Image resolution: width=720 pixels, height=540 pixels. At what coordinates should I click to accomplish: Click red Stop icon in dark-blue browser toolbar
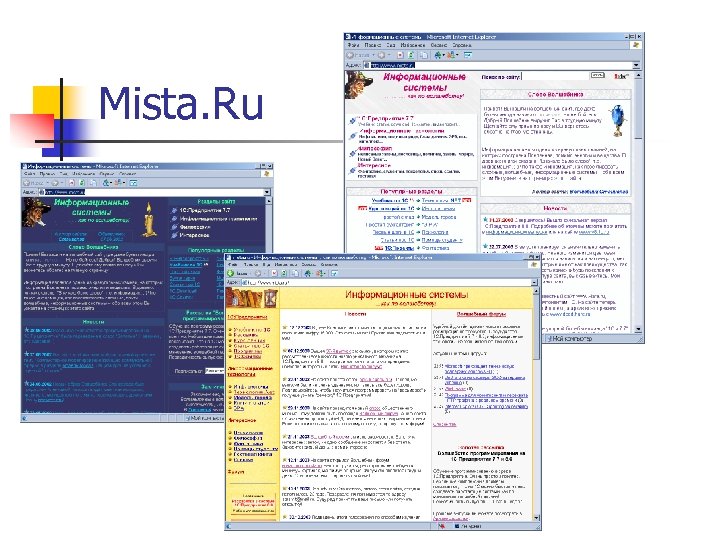72,183
